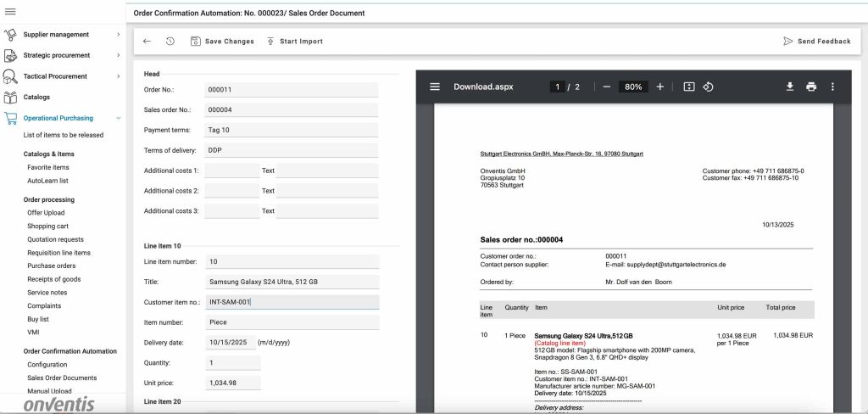Screen dimensions: 868x414
Task: Expand the Strategic procurement section
Action: [x=118, y=55]
